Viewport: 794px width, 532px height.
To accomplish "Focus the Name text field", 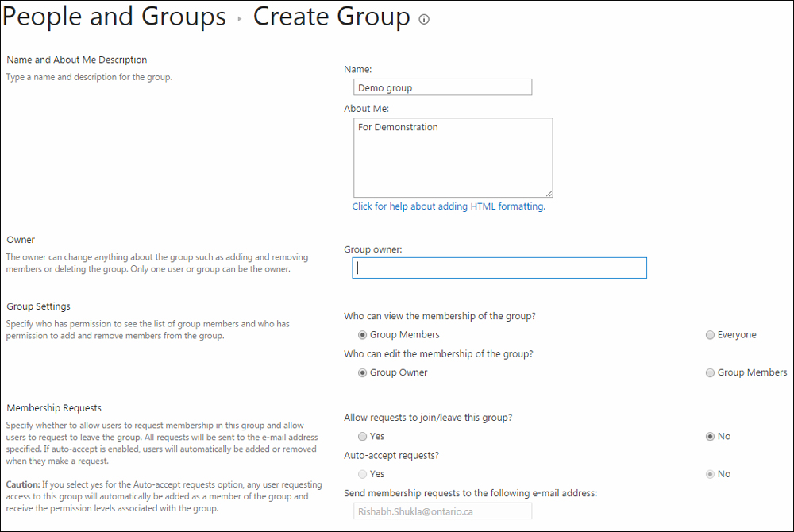I will pyautogui.click(x=442, y=87).
